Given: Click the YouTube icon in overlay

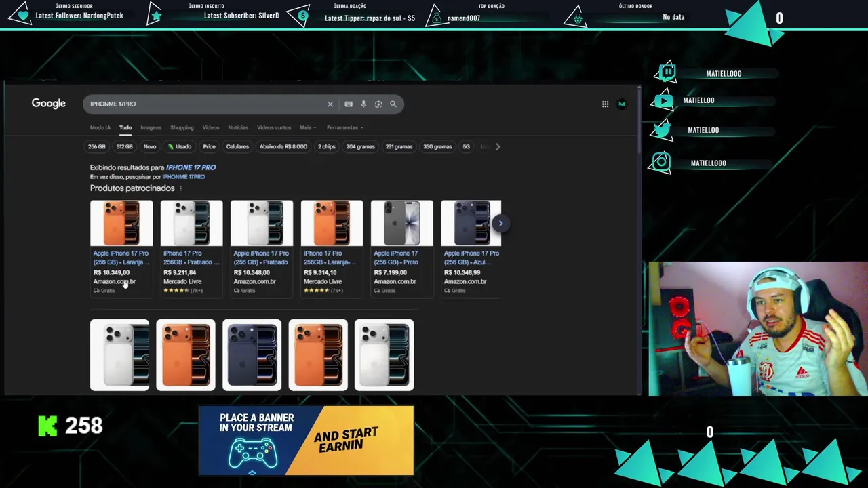Looking at the screenshot, I should pyautogui.click(x=663, y=100).
